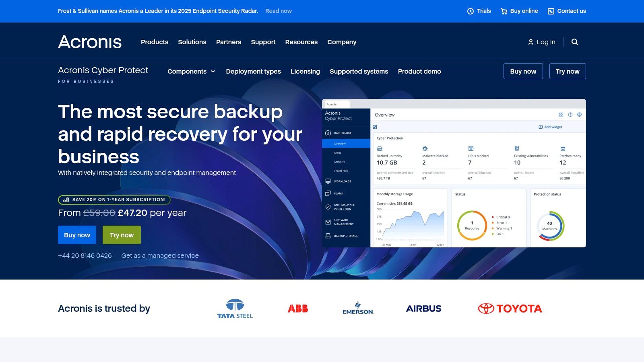Click the Buy online cart icon
Screen dimensions: 644x362
504,11
